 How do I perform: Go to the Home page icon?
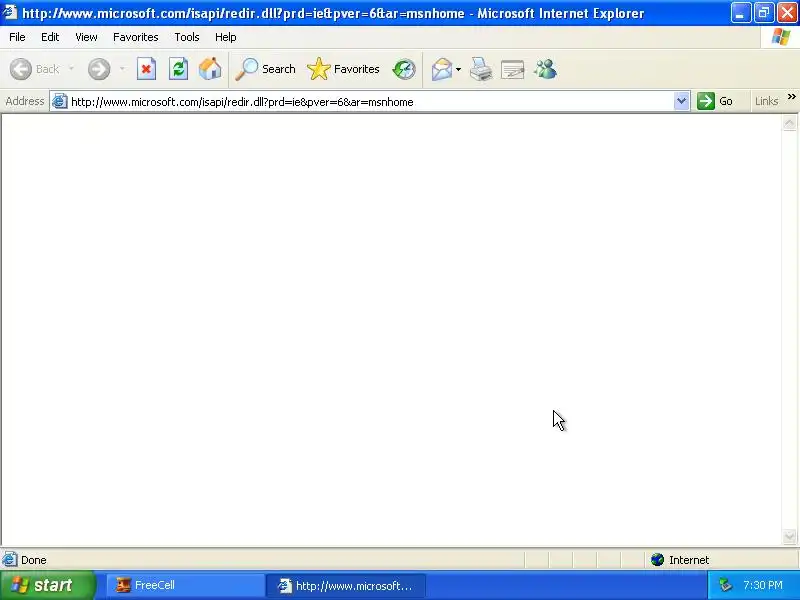tap(210, 69)
